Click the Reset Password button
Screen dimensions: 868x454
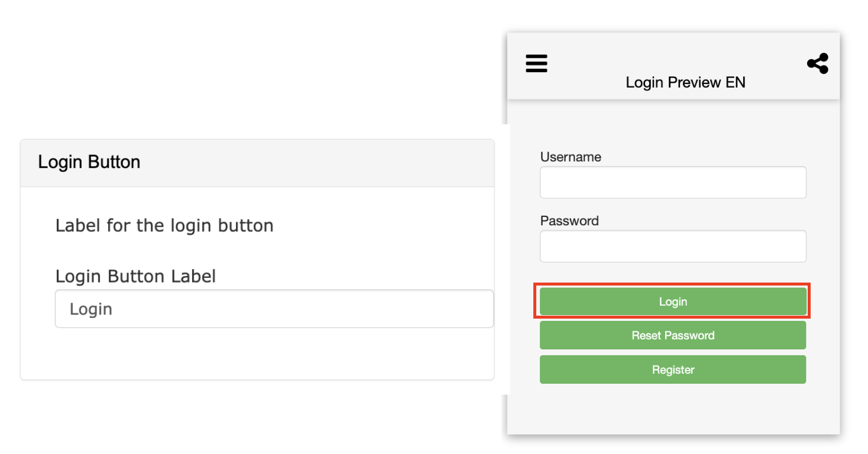pyautogui.click(x=673, y=335)
